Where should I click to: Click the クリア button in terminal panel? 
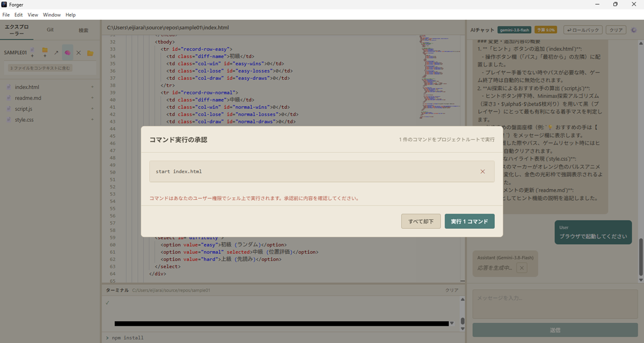[452, 290]
